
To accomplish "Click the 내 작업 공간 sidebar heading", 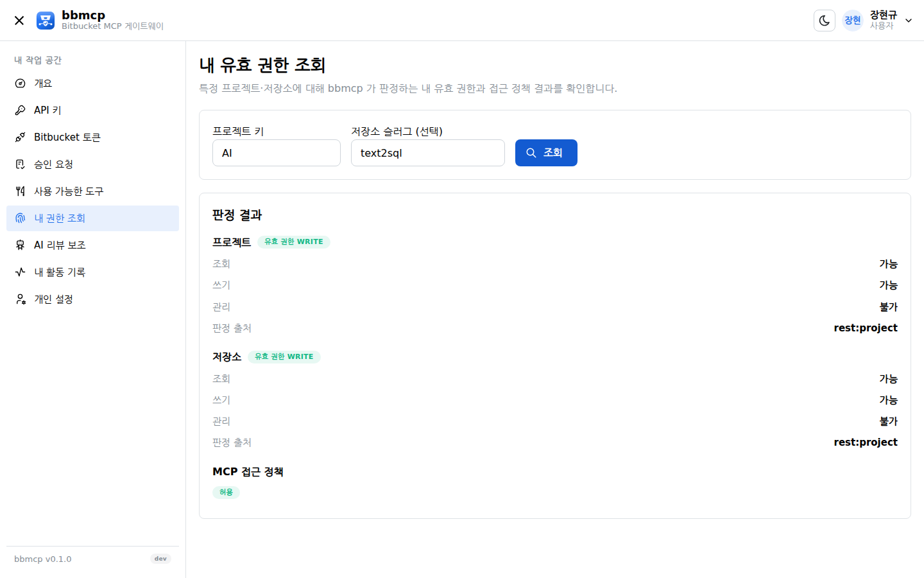I will pos(38,60).
